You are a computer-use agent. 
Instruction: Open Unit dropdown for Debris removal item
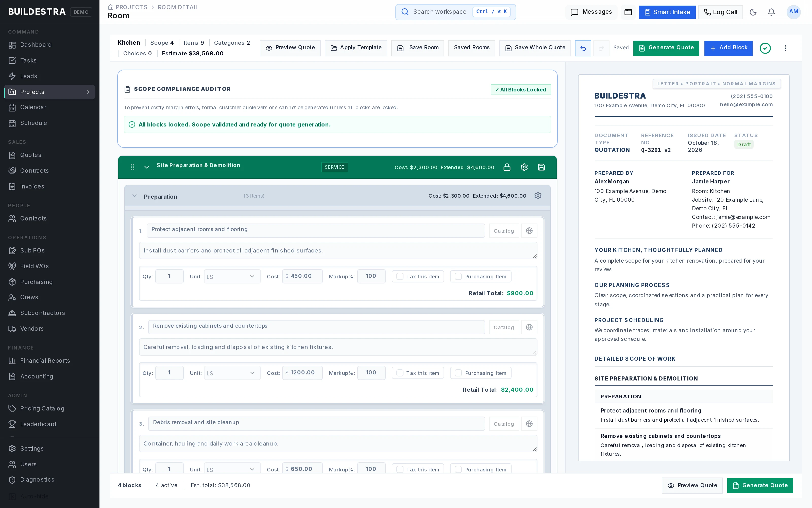232,468
